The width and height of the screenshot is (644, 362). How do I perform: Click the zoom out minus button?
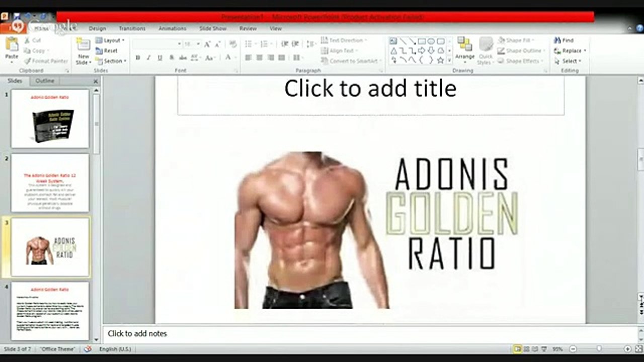(x=573, y=349)
